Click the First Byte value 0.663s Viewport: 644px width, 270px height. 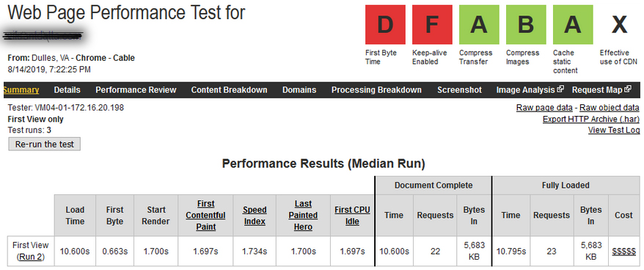[x=114, y=251]
